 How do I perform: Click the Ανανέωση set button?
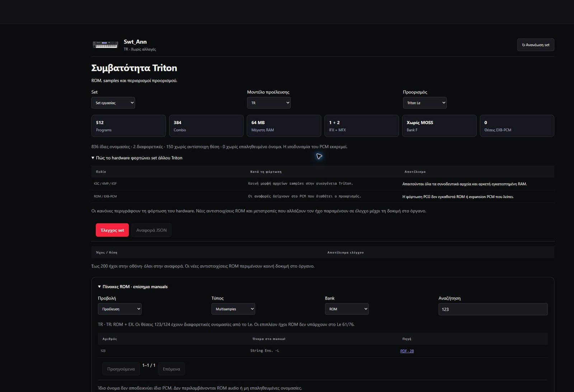pos(536,45)
